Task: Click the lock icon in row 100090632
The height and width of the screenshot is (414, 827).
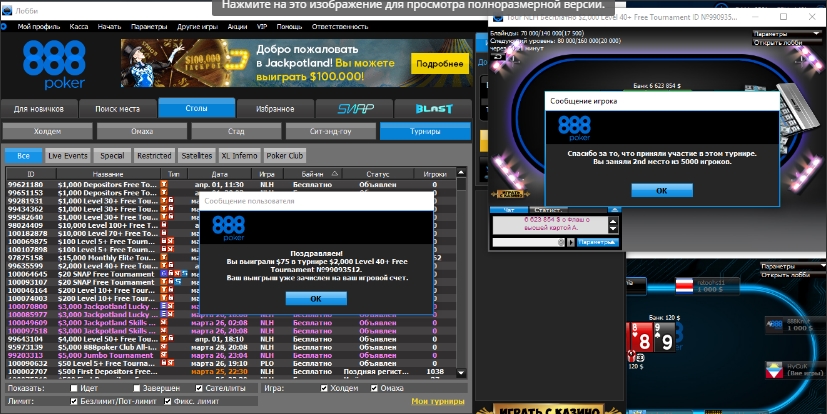Action: (x=165, y=363)
